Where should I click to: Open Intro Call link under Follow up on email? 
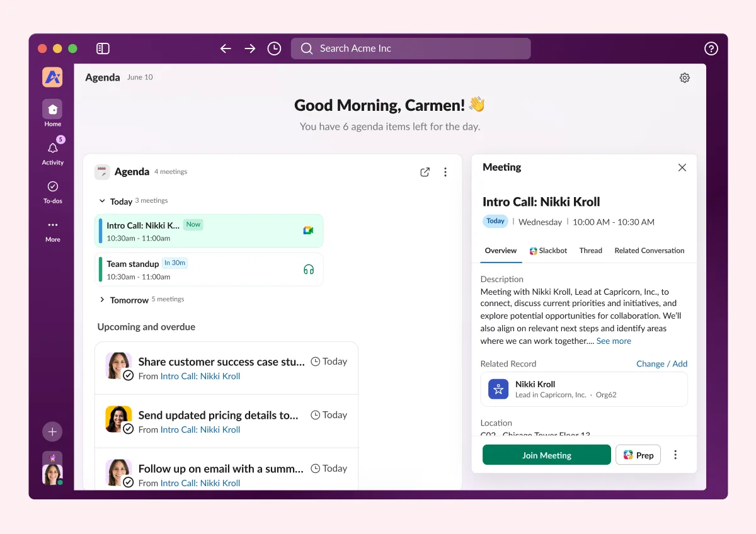(200, 483)
